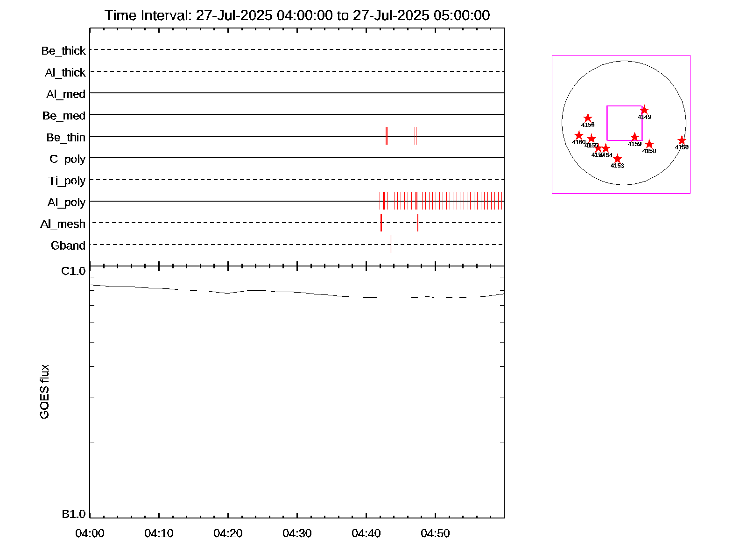Select the first red Al_mesh exposure tick
This screenshot has height=560, width=747.
(x=381, y=223)
